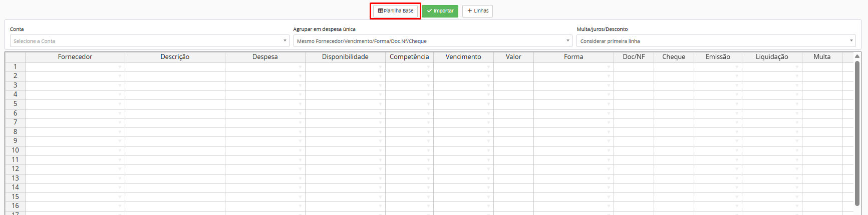Click the Planilha Base button
Screen dimensions: 868x215
click(395, 11)
